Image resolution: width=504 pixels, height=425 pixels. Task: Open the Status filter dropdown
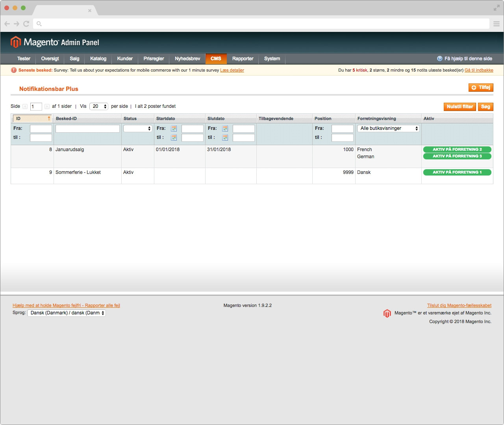pyautogui.click(x=137, y=129)
